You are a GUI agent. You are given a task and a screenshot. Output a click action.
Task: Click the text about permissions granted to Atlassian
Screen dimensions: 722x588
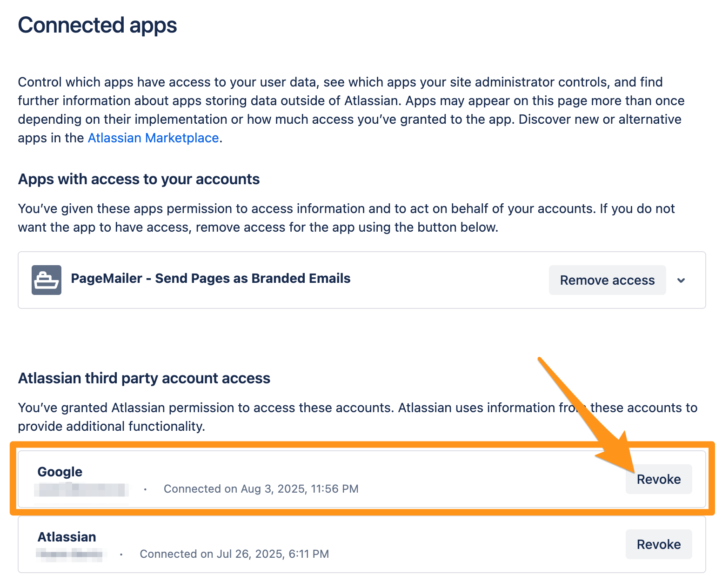(x=357, y=417)
